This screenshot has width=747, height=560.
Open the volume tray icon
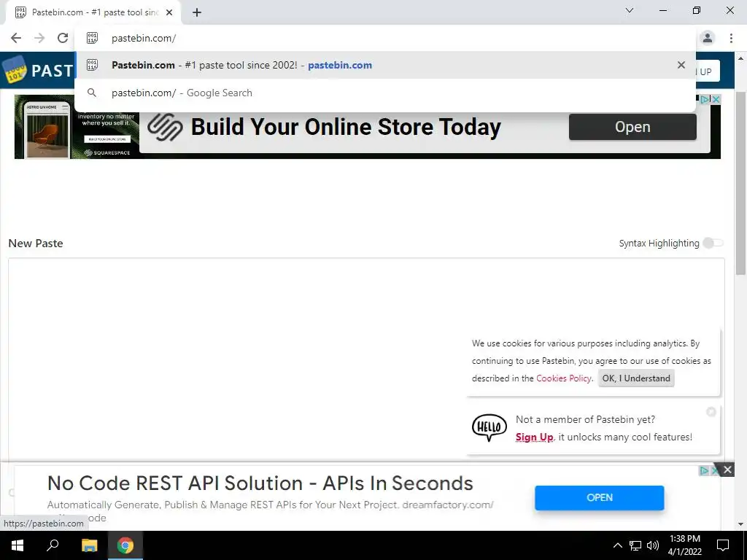coord(653,545)
